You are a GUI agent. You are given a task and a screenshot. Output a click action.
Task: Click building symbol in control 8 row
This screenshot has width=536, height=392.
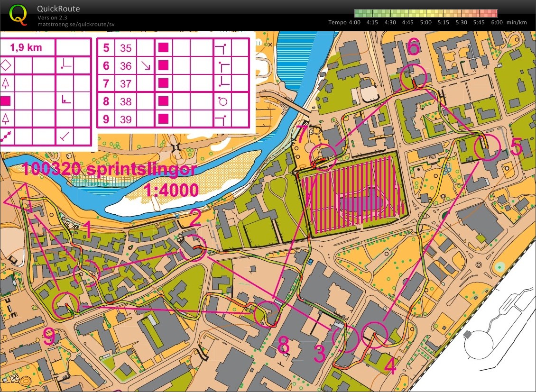163,101
